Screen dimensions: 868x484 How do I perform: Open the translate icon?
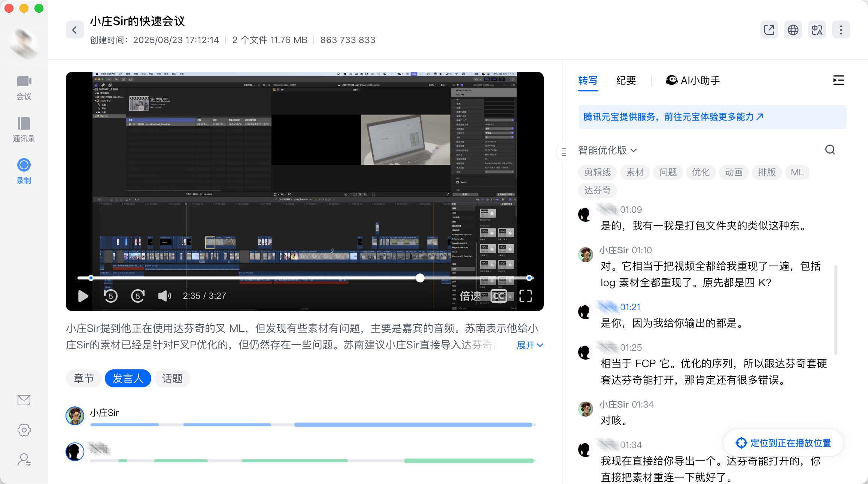pos(817,30)
